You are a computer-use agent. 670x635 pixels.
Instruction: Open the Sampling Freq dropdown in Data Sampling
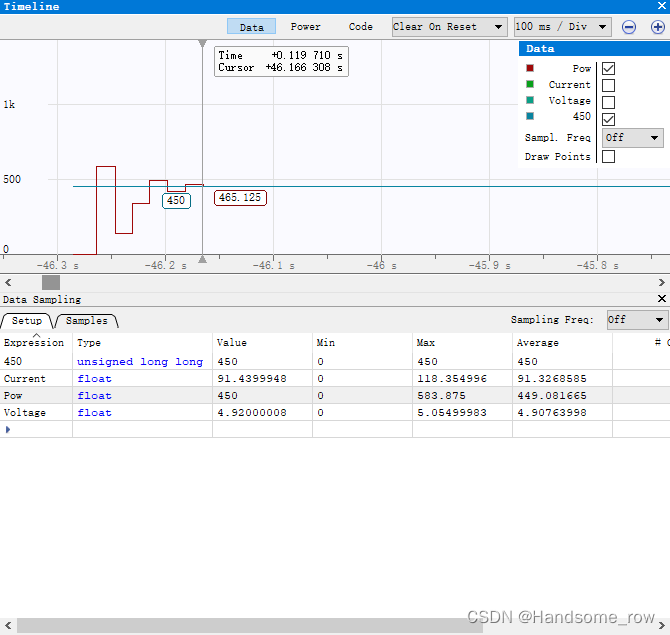pyautogui.click(x=637, y=320)
